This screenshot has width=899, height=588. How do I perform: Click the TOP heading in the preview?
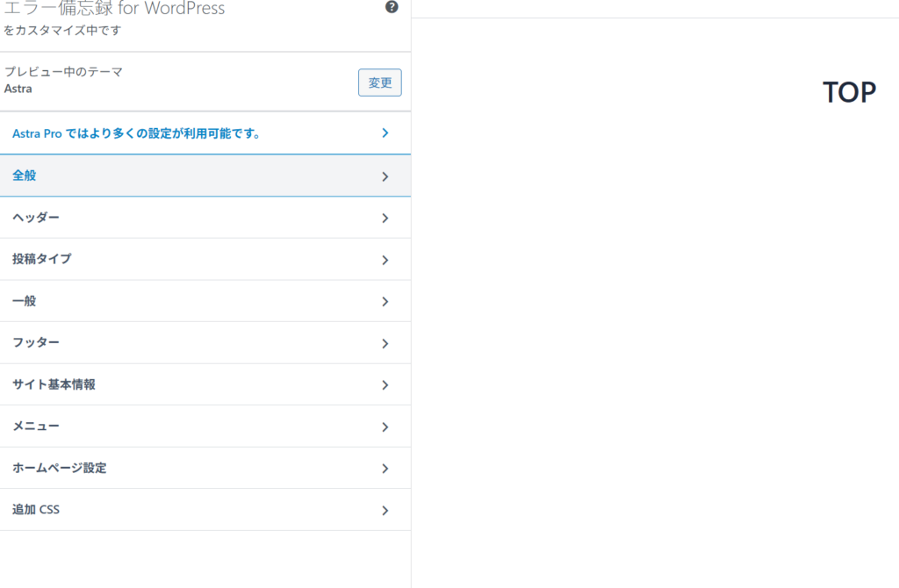tap(849, 92)
